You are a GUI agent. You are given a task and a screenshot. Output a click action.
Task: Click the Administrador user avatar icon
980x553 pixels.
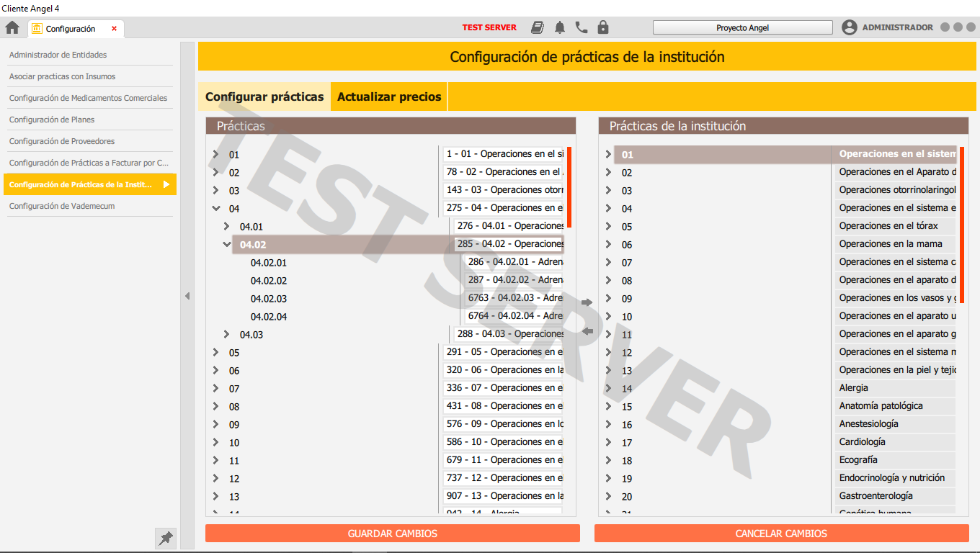coord(850,28)
